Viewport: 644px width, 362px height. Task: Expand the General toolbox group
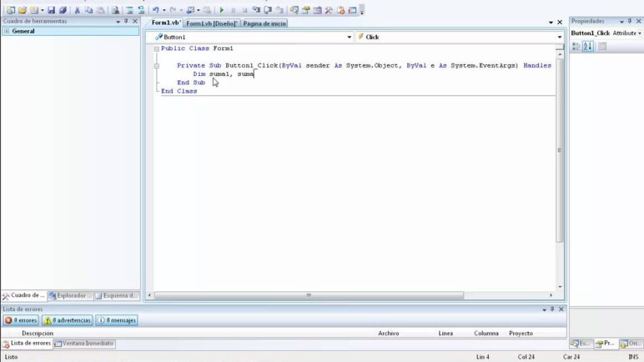click(6, 31)
